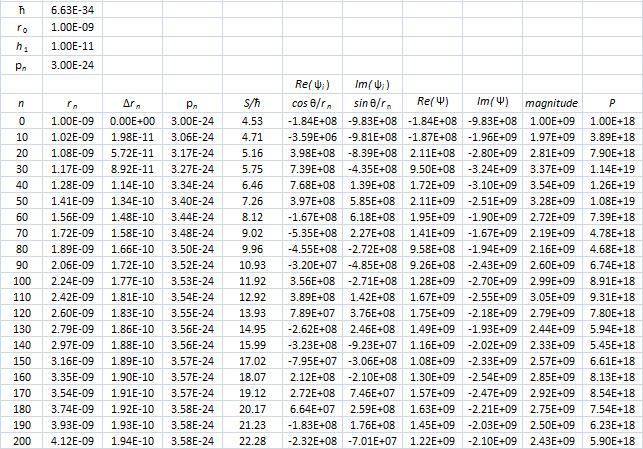The height and width of the screenshot is (449, 643).
Task: Click the Δrₙ cell showing 0.00E+00
Action: tap(132, 119)
